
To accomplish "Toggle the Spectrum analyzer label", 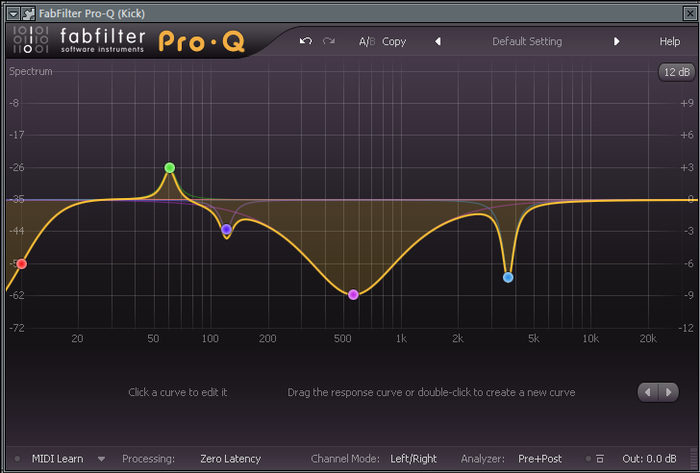I will [x=31, y=71].
